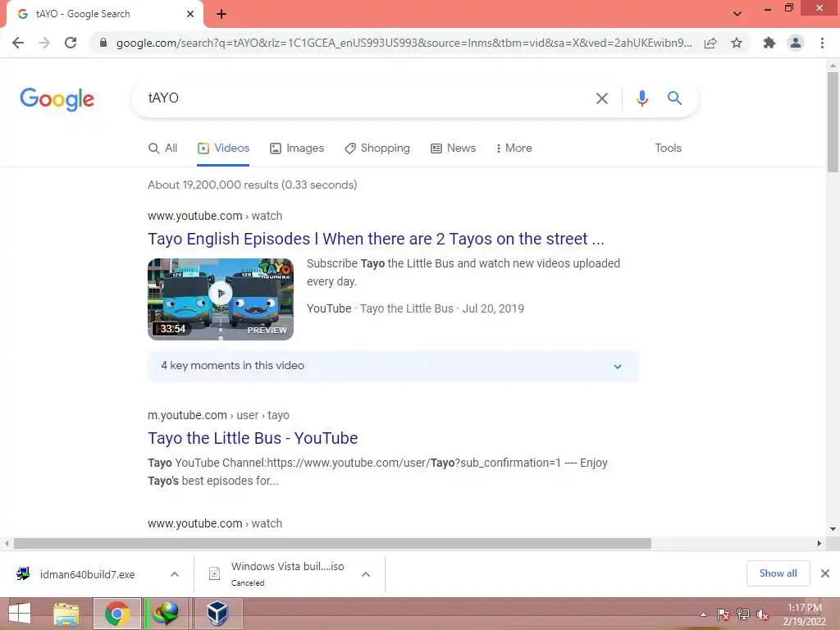Screen dimensions: 840x630
Task: Submit search with magnifier icon
Action: [674, 98]
